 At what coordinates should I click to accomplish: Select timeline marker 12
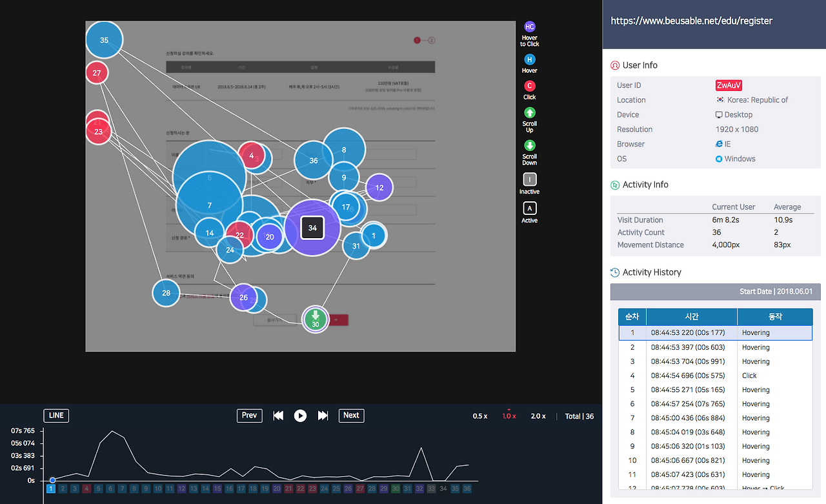tap(181, 489)
